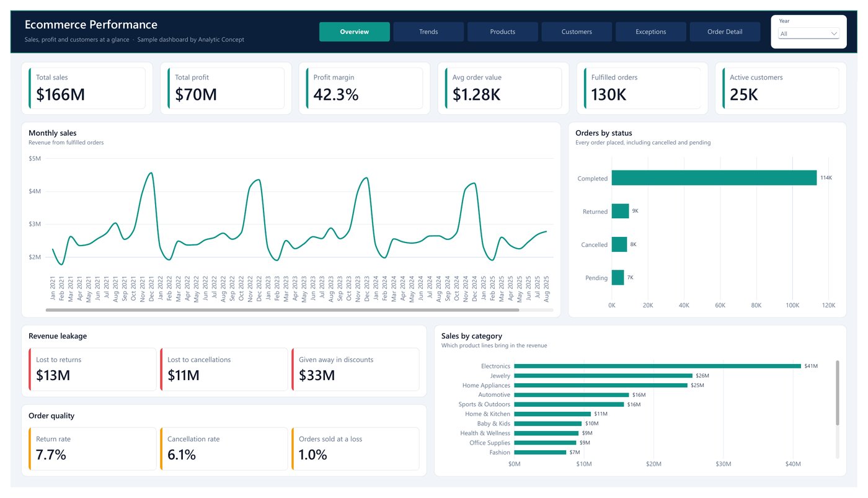Select the Health & Wellness category bar
The image size is (868, 498).
tap(546, 434)
